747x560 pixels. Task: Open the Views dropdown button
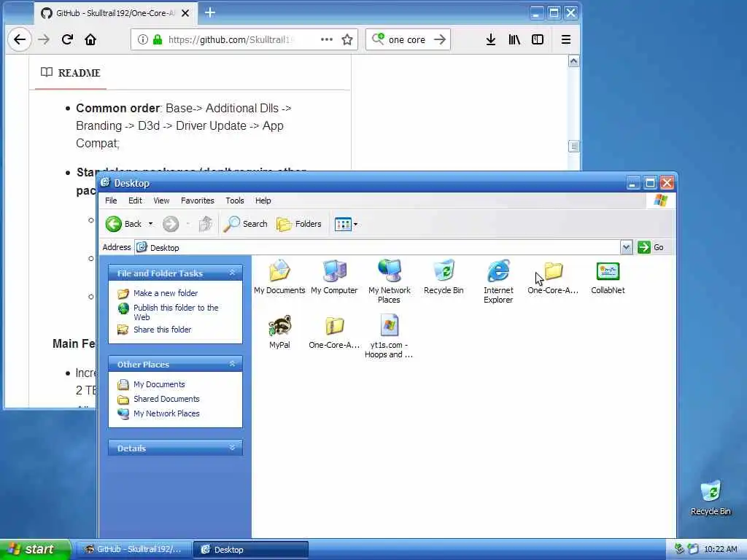coord(346,224)
